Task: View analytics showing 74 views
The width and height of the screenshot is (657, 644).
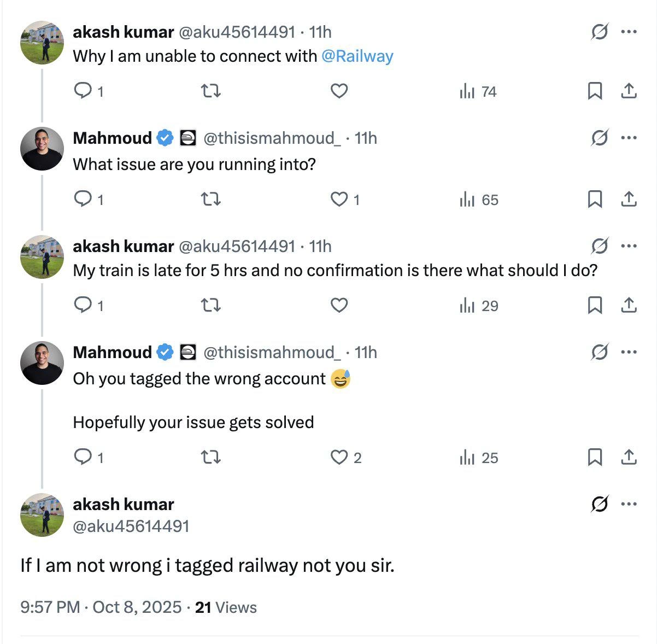Action: 478,91
